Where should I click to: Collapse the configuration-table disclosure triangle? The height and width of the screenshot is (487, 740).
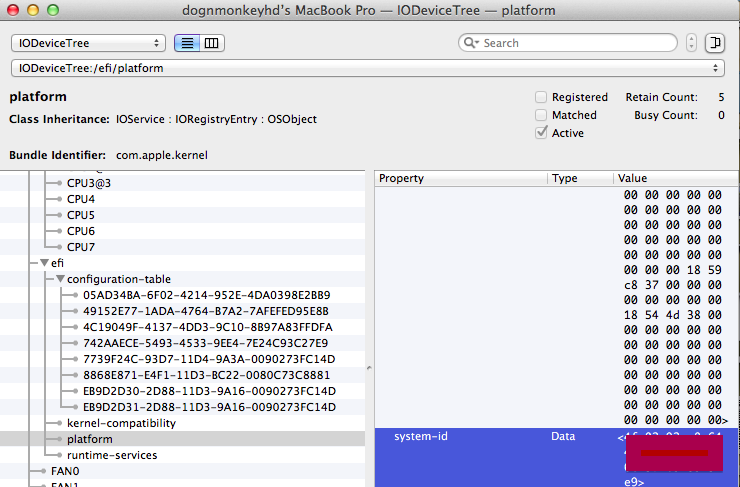60,279
